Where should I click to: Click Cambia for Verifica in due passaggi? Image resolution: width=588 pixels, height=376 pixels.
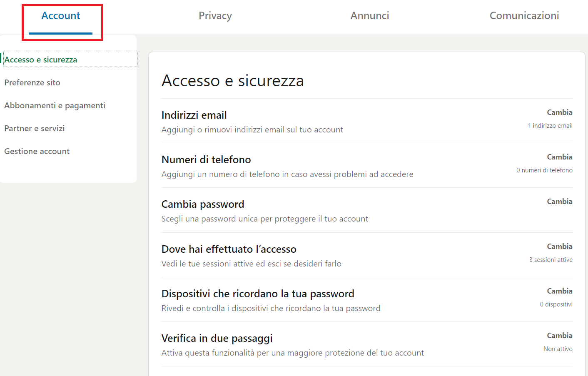click(x=559, y=336)
